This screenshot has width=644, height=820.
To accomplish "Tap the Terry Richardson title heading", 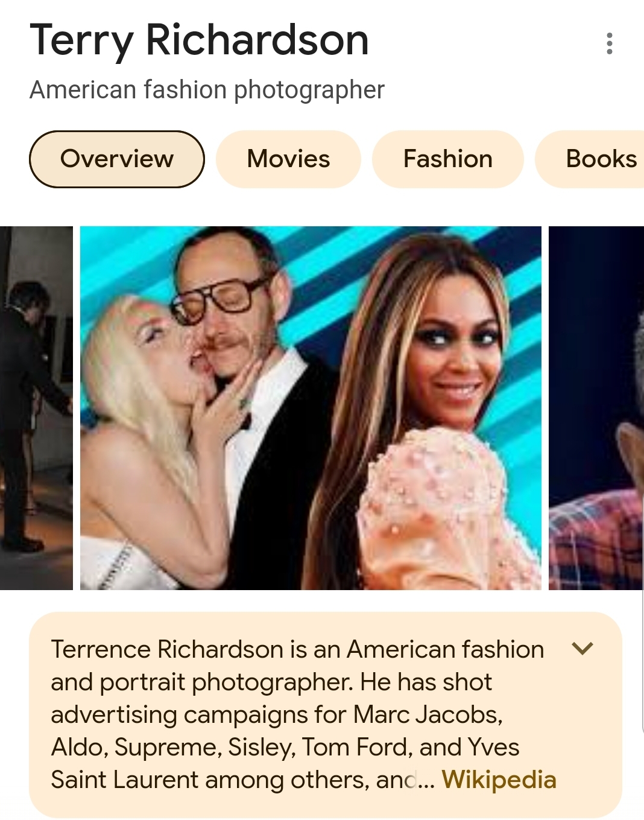I will point(199,41).
